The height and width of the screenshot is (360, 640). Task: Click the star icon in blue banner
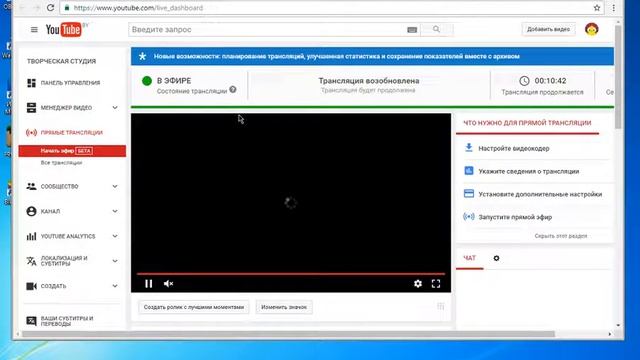[142, 56]
